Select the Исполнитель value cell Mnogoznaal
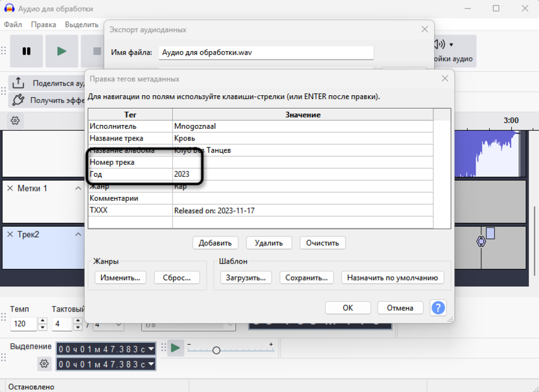The width and height of the screenshot is (539, 392). pyautogui.click(x=303, y=126)
